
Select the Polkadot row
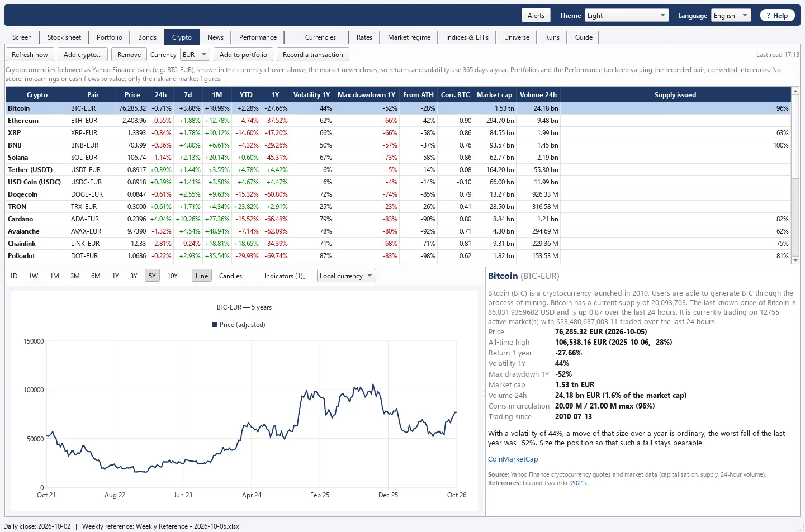click(x=398, y=255)
